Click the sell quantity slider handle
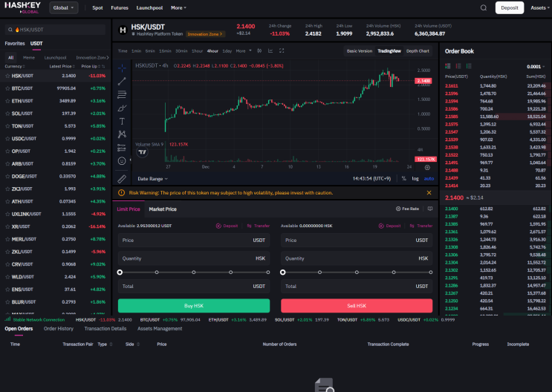Viewport: 552px width, 392px height. coord(283,272)
